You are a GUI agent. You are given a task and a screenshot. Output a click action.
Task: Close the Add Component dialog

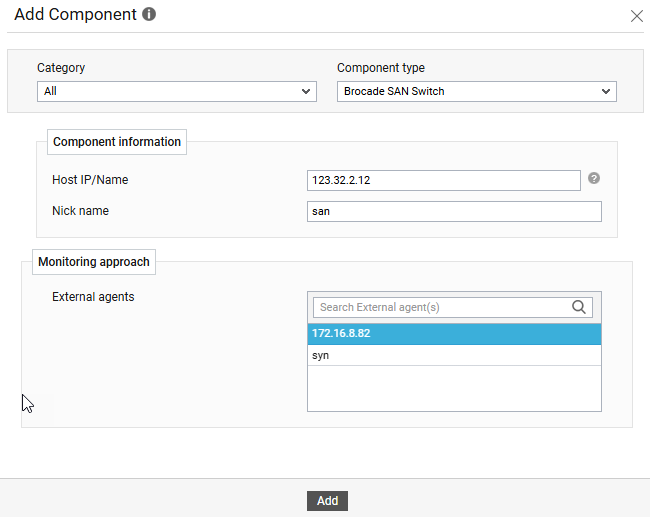click(636, 16)
